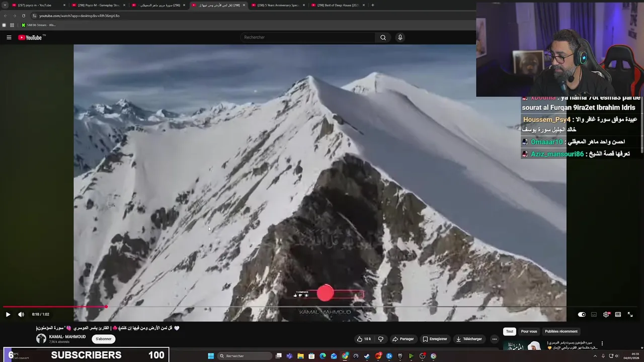Go to the YouTube home logo

pyautogui.click(x=31, y=37)
